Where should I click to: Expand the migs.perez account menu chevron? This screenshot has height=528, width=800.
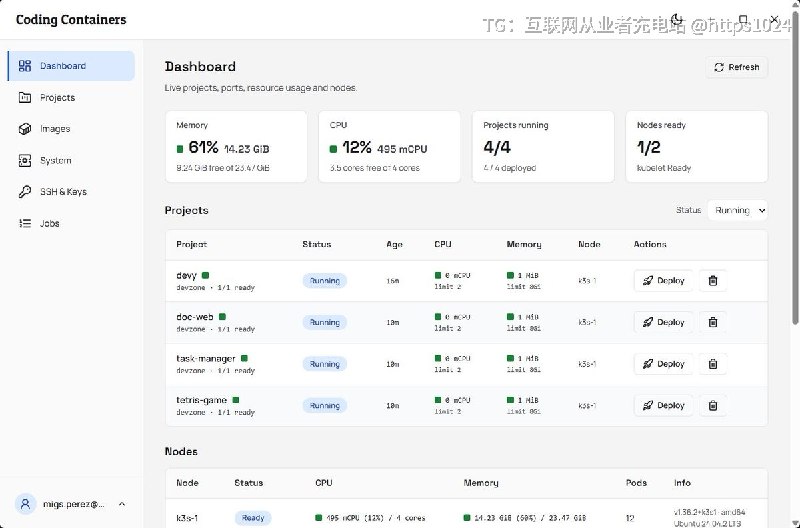click(122, 504)
